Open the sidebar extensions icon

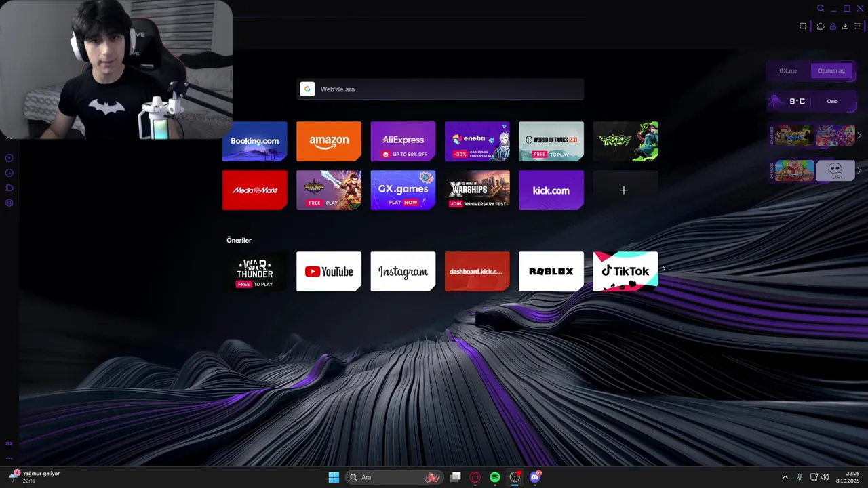coord(9,188)
